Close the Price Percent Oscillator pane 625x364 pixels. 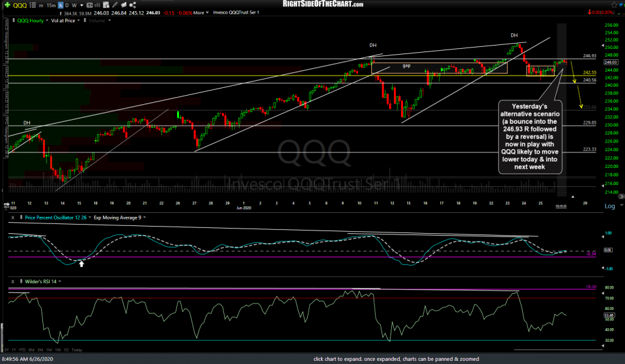(13, 217)
